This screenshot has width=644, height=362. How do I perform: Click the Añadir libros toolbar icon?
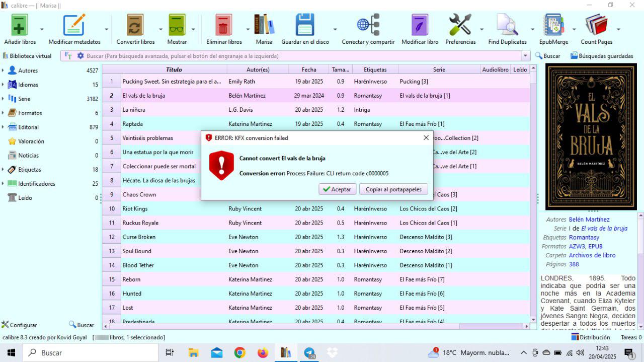(20, 25)
